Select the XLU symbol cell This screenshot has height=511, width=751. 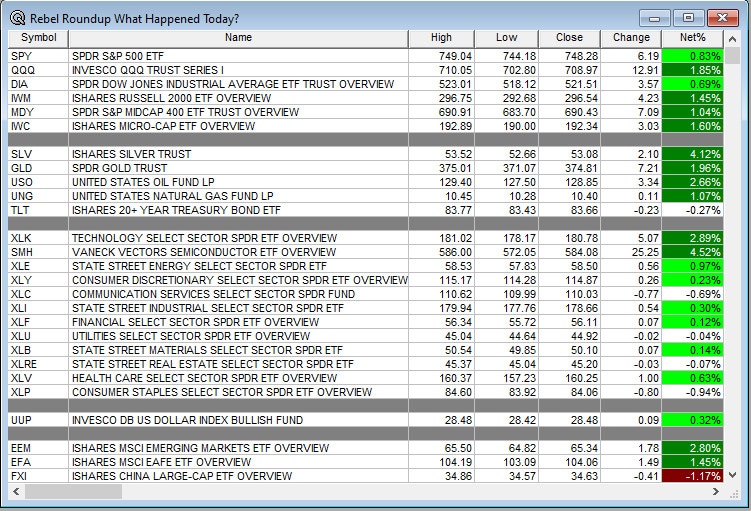38,336
